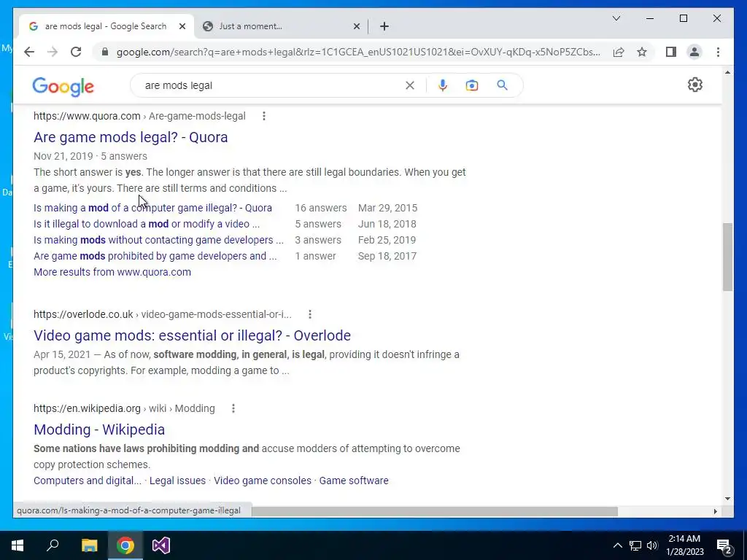Show more results from www.quora.com
Screen dimensions: 747x560
(112, 272)
